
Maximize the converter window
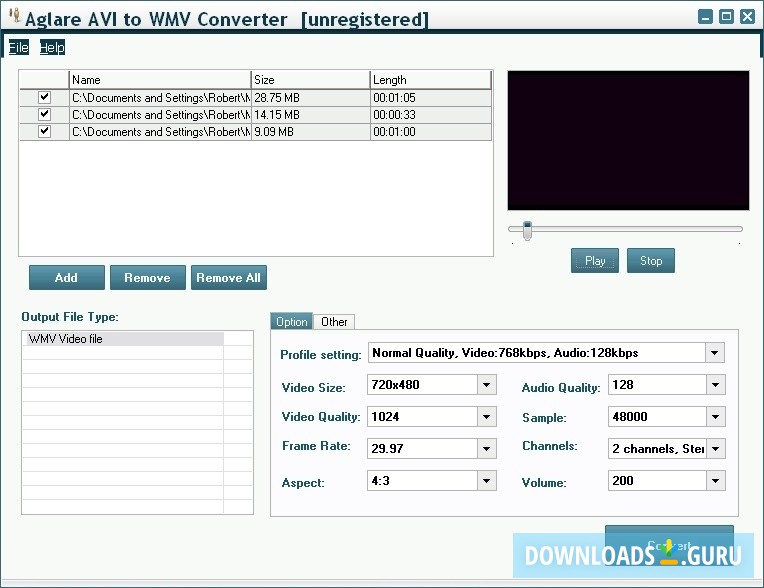[726, 17]
